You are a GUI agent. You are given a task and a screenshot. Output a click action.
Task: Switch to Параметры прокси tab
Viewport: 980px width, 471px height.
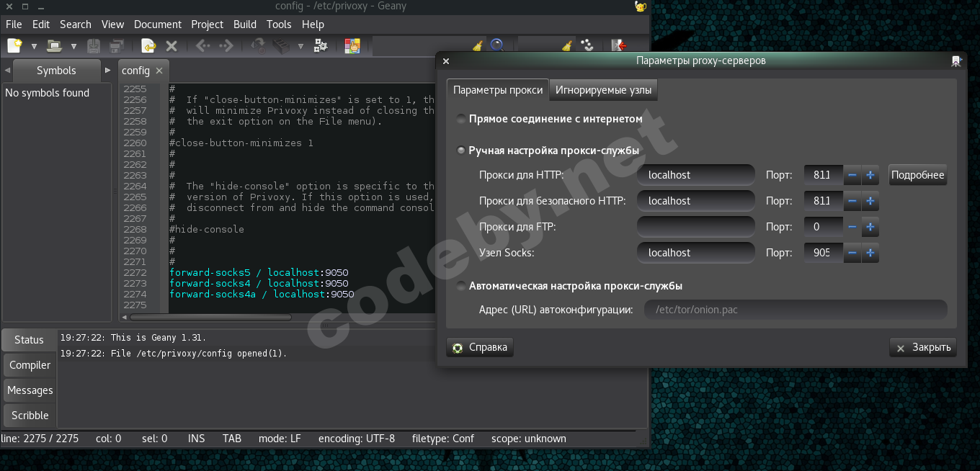(498, 90)
